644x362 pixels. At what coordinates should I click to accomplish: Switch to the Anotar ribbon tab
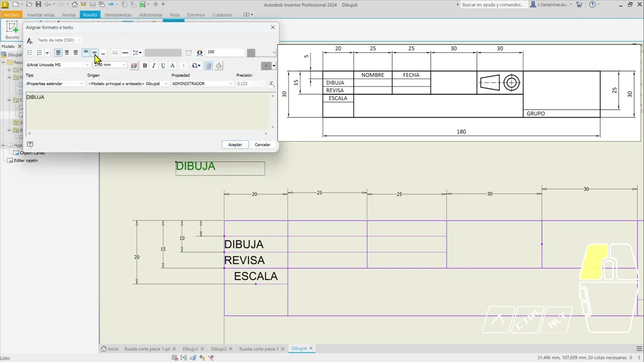pos(69,15)
